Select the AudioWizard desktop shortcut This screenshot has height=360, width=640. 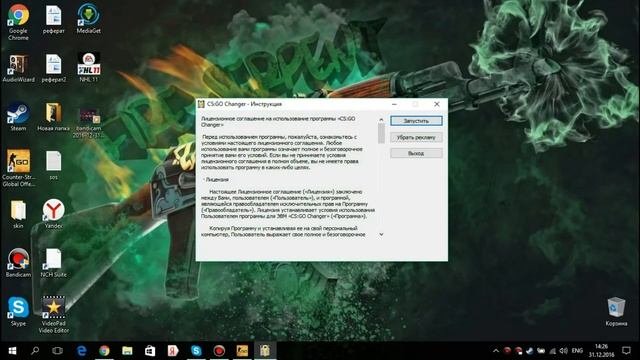18,68
